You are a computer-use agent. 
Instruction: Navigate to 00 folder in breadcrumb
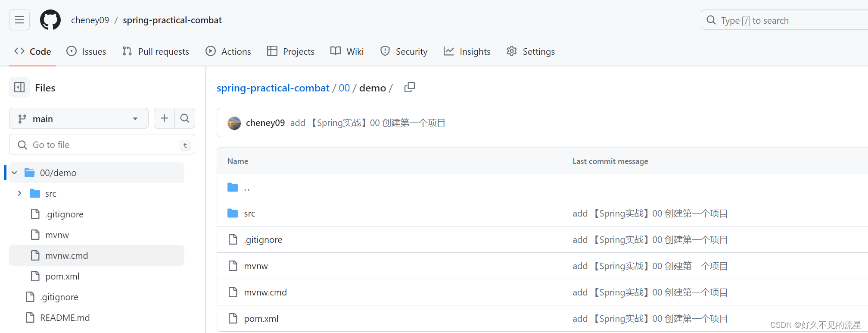(x=344, y=88)
